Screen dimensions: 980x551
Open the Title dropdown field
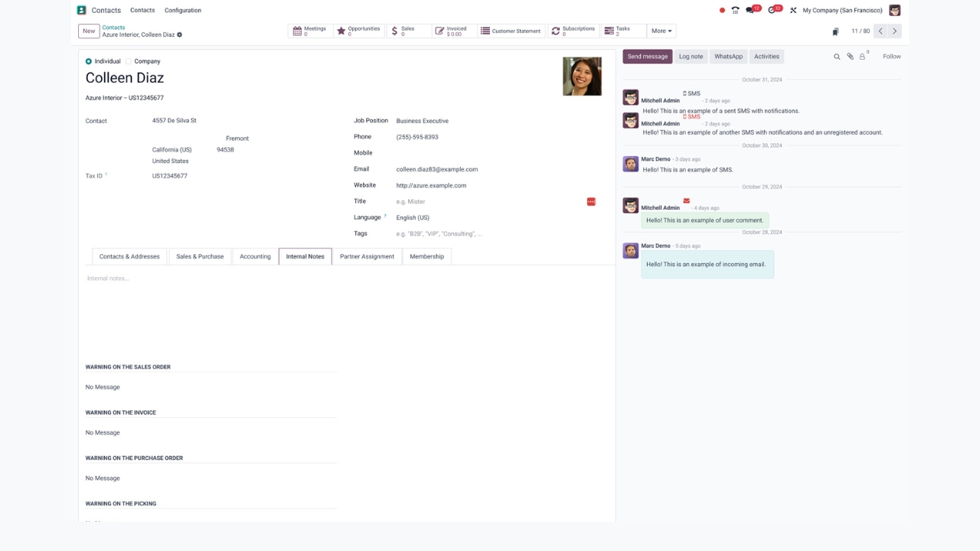[490, 201]
